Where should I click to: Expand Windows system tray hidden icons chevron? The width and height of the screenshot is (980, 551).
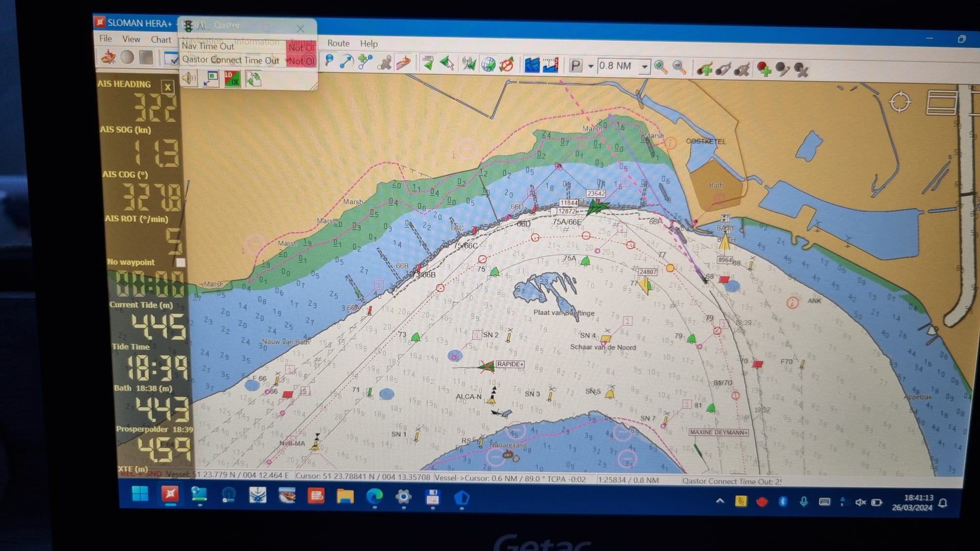[x=719, y=501]
